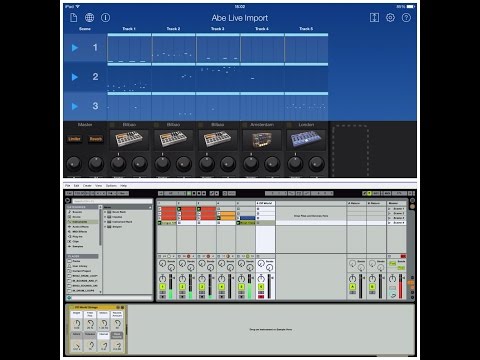Tap the globe icon in the header
This screenshot has width=480, height=360.
[x=89, y=18]
